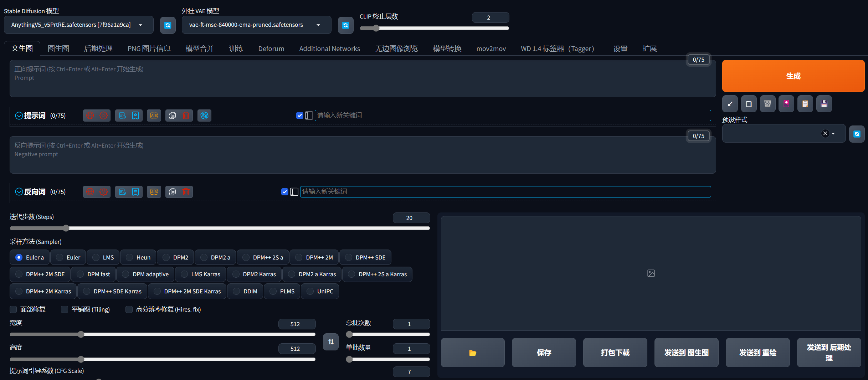Viewport: 868px width, 380px height.
Task: Click the floppy disk save style icon
Action: 824,104
